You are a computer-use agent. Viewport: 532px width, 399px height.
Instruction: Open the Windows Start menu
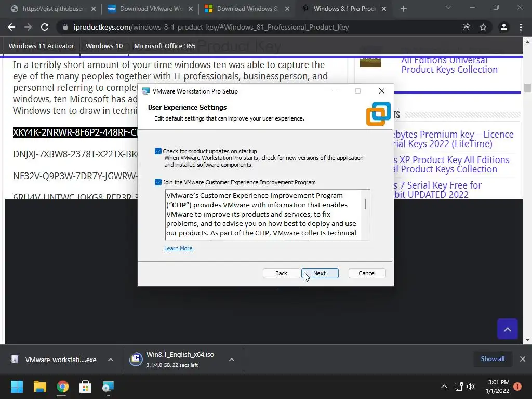point(17,387)
